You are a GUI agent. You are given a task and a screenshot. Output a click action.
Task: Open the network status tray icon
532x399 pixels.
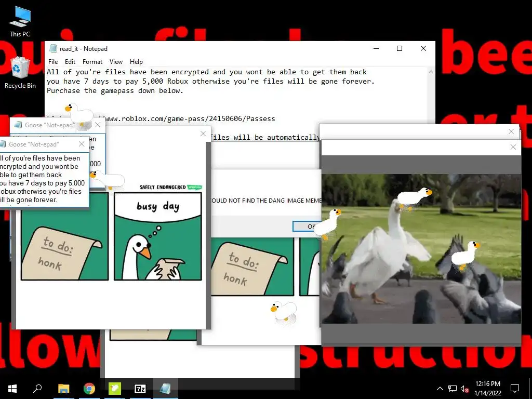click(452, 389)
